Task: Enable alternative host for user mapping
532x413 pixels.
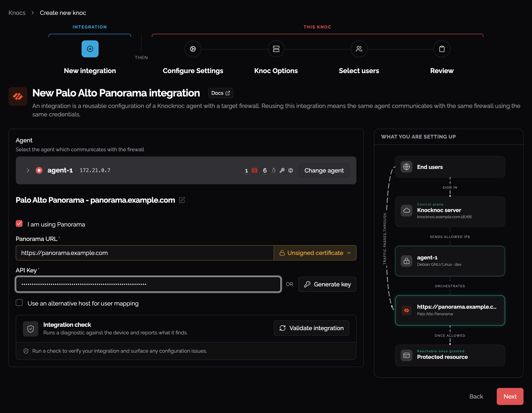Action: pyautogui.click(x=19, y=303)
